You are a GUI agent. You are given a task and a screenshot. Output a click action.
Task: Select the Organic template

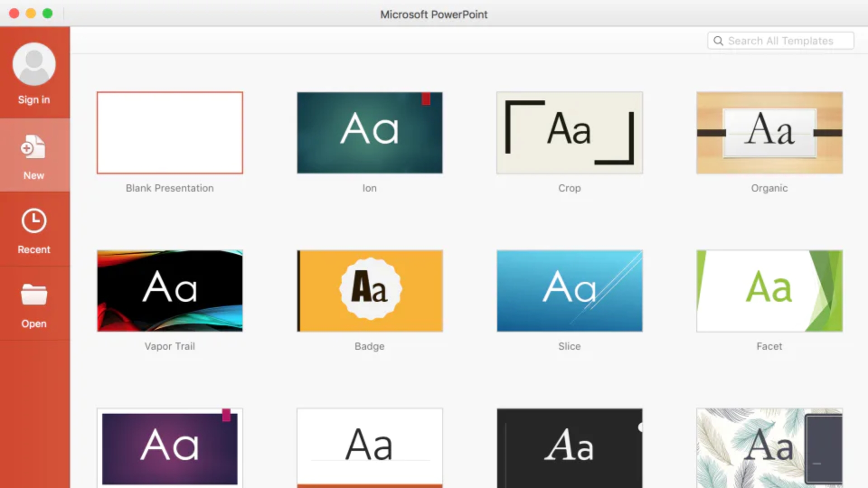click(x=769, y=132)
